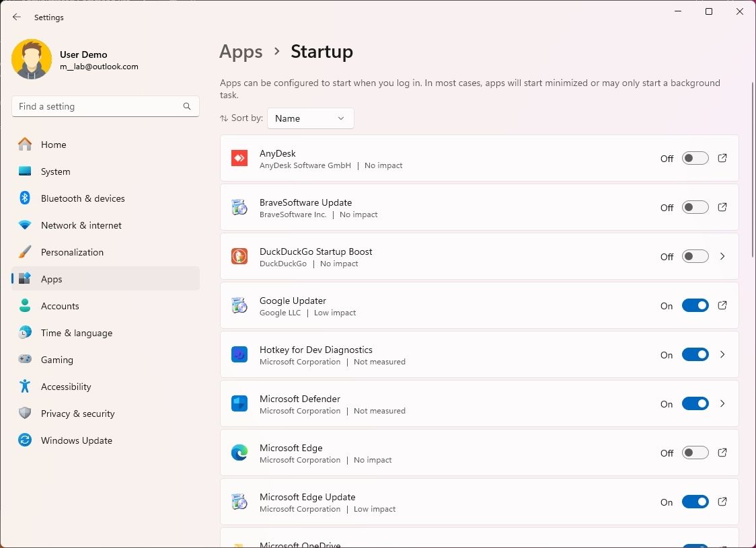Turn off Microsoft Defender startup toggle

point(695,403)
